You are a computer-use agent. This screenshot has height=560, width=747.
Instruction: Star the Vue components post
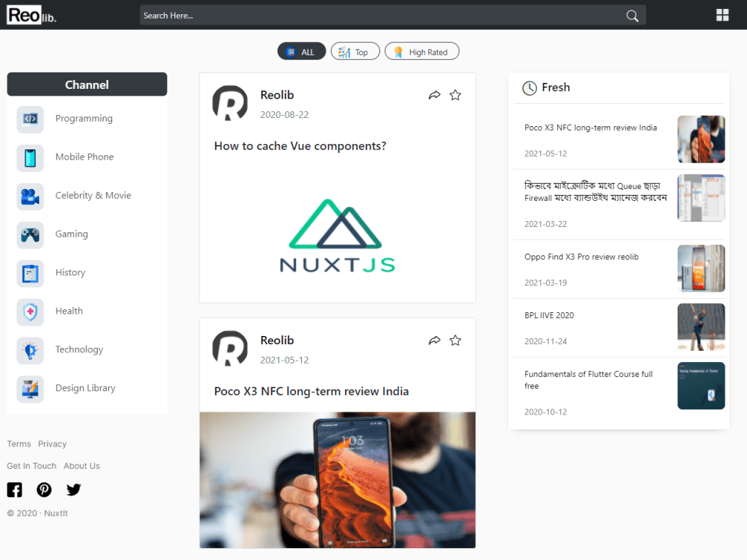click(x=456, y=96)
